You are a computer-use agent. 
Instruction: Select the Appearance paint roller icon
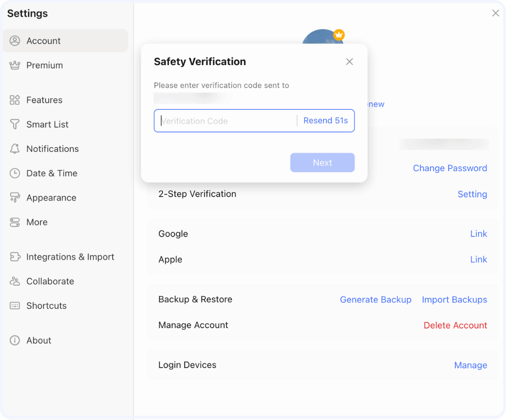(x=15, y=198)
